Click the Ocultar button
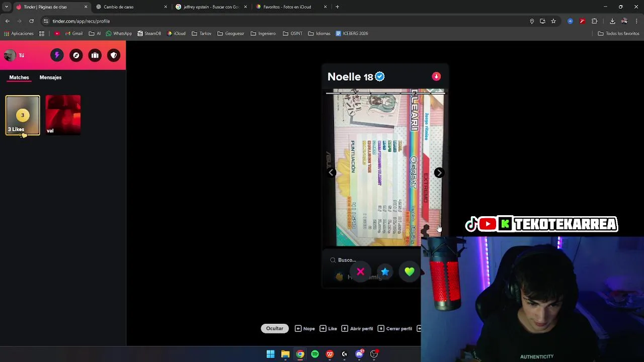 (x=275, y=328)
